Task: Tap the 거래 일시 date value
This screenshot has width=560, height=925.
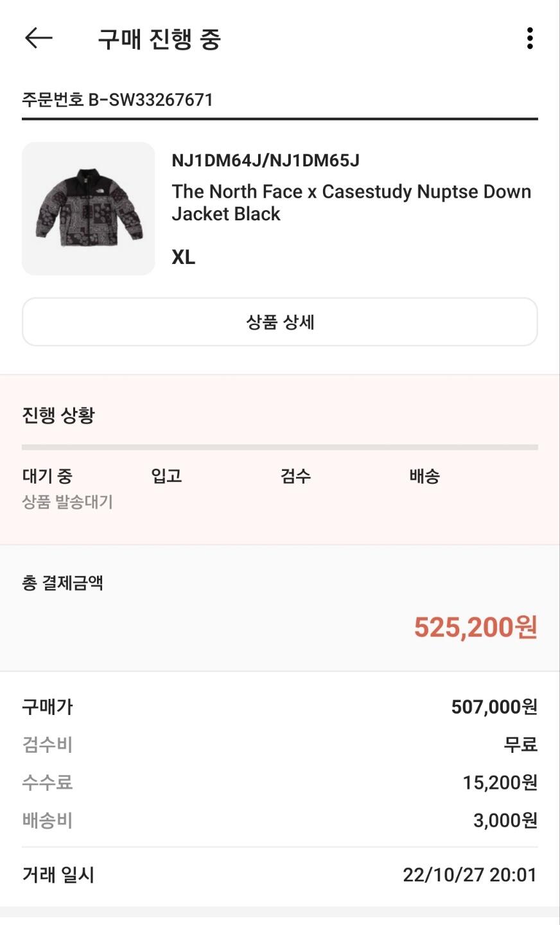Action: pos(469,875)
